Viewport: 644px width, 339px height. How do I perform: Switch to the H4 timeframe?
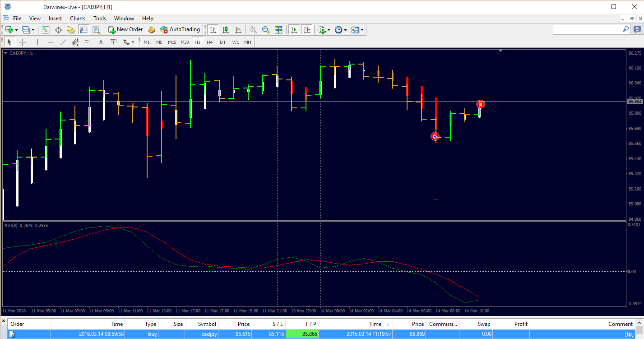click(x=210, y=42)
